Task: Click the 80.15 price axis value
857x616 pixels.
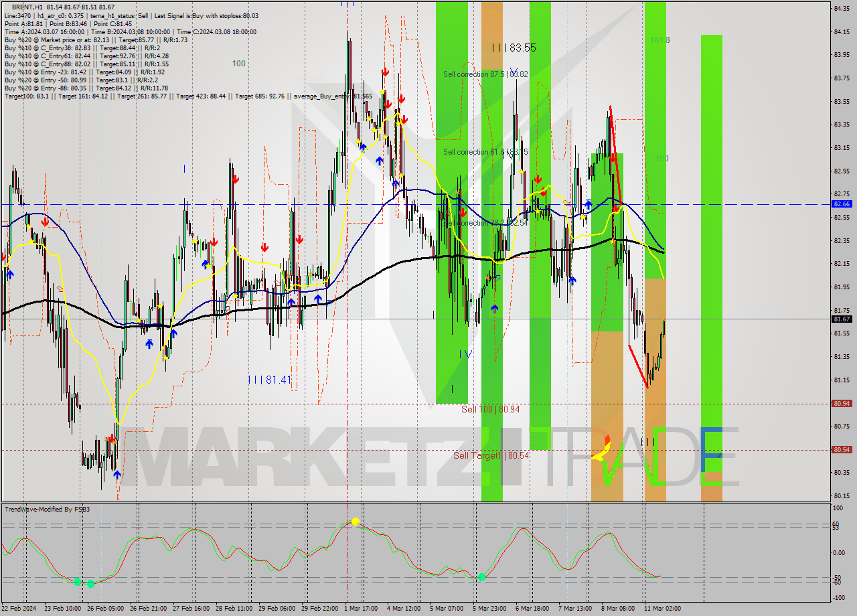Action: click(842, 495)
